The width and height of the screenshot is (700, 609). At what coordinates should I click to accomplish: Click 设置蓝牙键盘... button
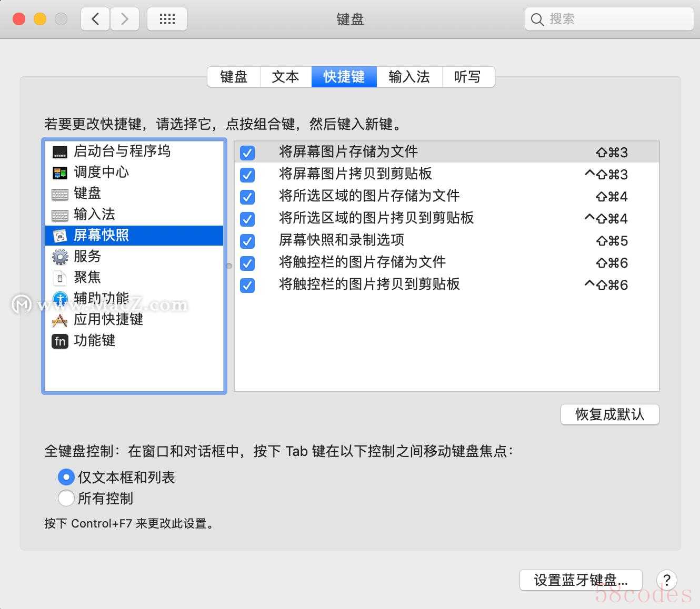point(581,580)
